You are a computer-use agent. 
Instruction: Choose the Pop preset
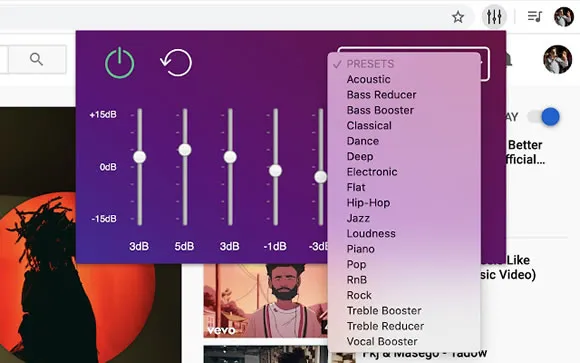(x=356, y=265)
